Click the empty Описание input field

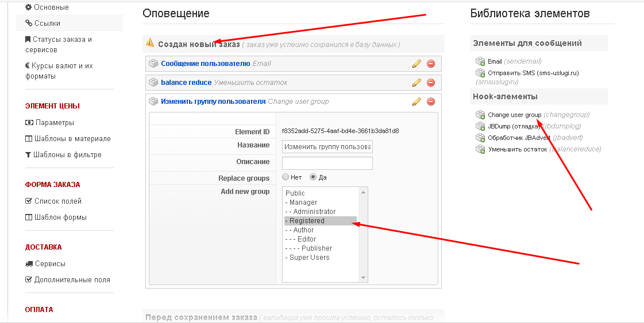[327, 163]
